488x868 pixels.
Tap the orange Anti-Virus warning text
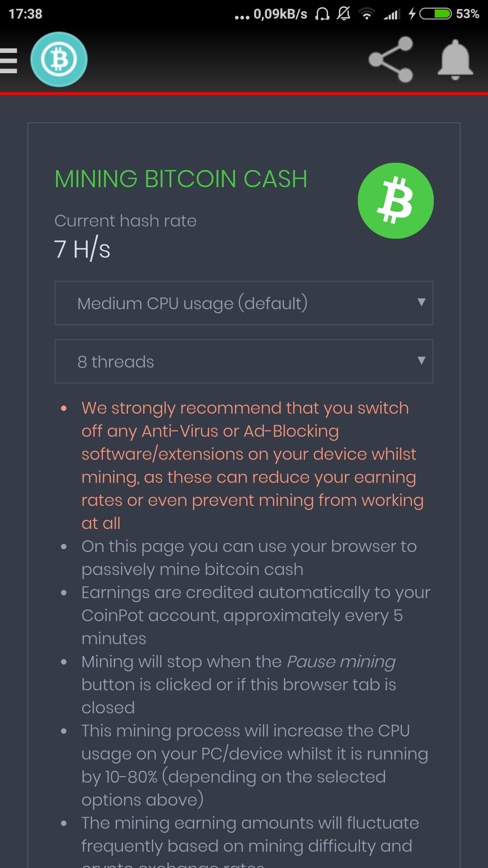[253, 466]
